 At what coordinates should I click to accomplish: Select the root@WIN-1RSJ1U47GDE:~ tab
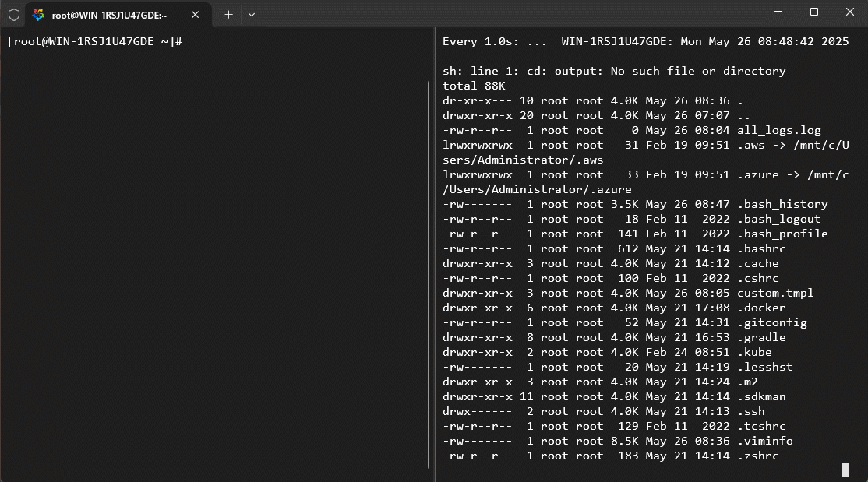point(109,15)
